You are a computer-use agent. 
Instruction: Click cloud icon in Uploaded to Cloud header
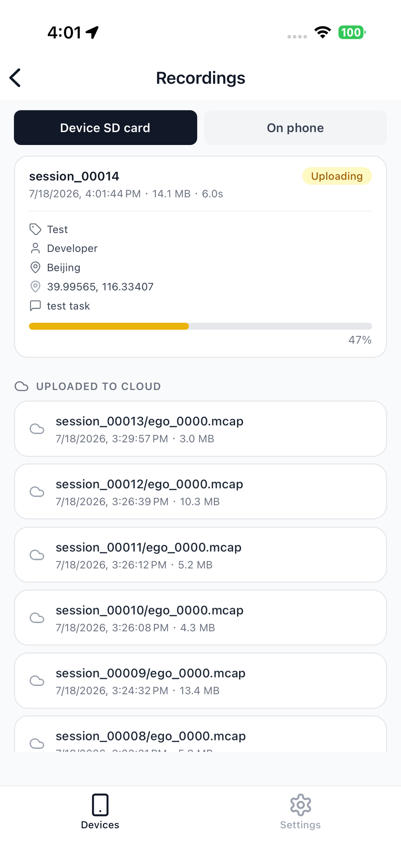point(22,387)
